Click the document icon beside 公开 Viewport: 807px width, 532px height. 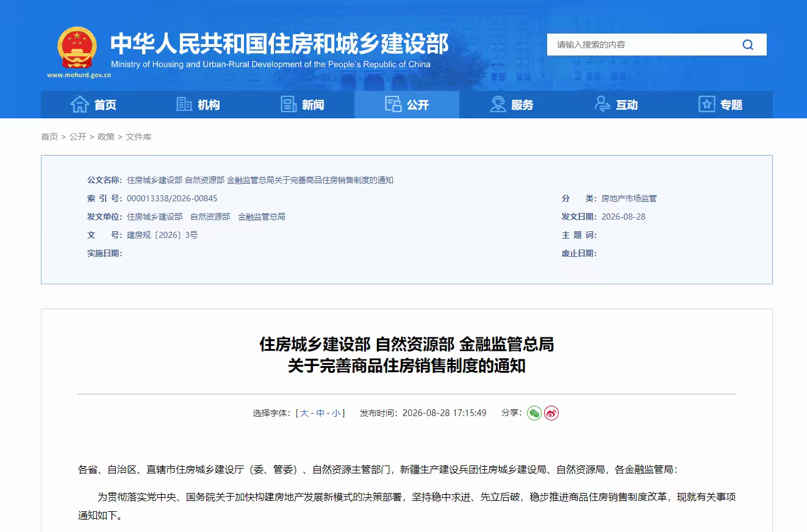393,104
